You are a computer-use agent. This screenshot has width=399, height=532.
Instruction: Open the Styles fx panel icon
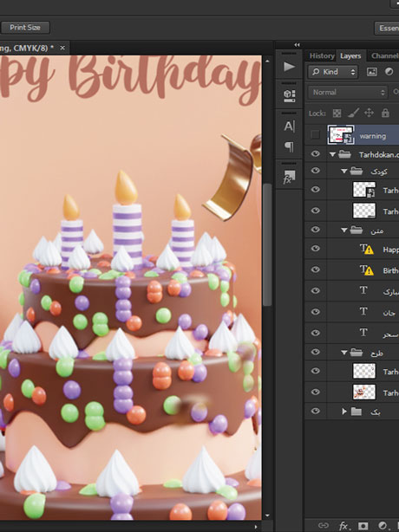tap(289, 177)
